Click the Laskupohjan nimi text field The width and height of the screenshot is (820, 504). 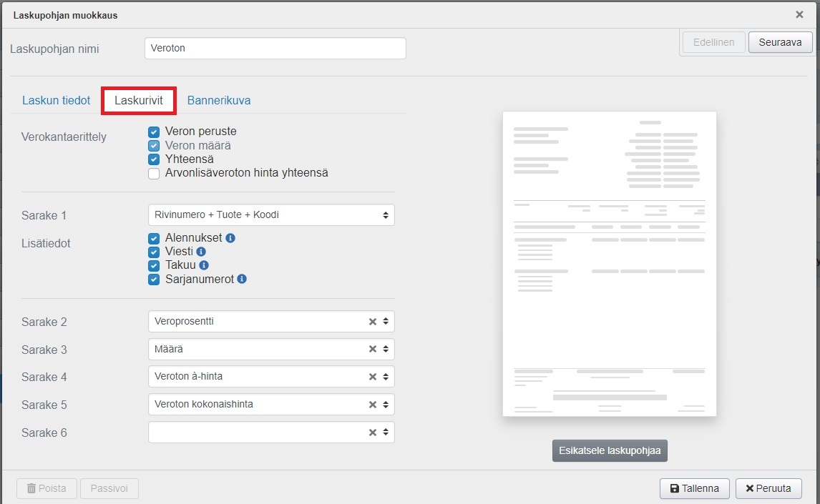pyautogui.click(x=275, y=49)
